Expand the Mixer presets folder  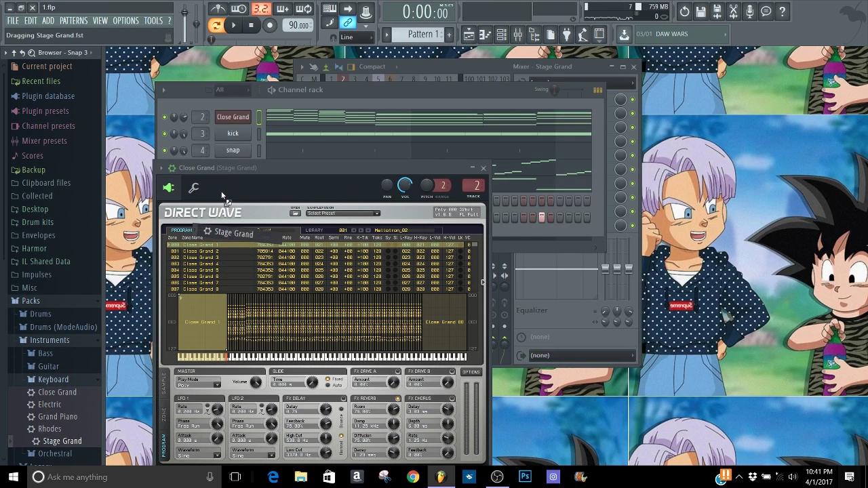(44, 141)
